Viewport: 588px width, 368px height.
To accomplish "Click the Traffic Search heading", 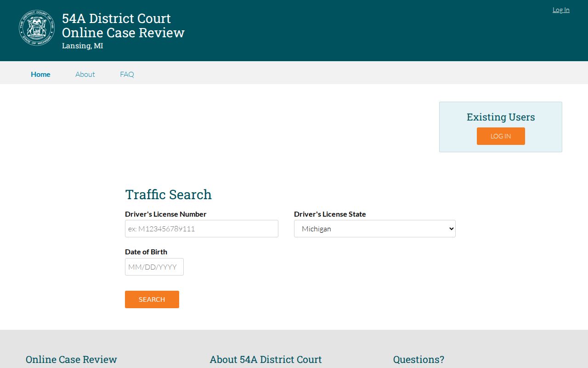I will (168, 195).
